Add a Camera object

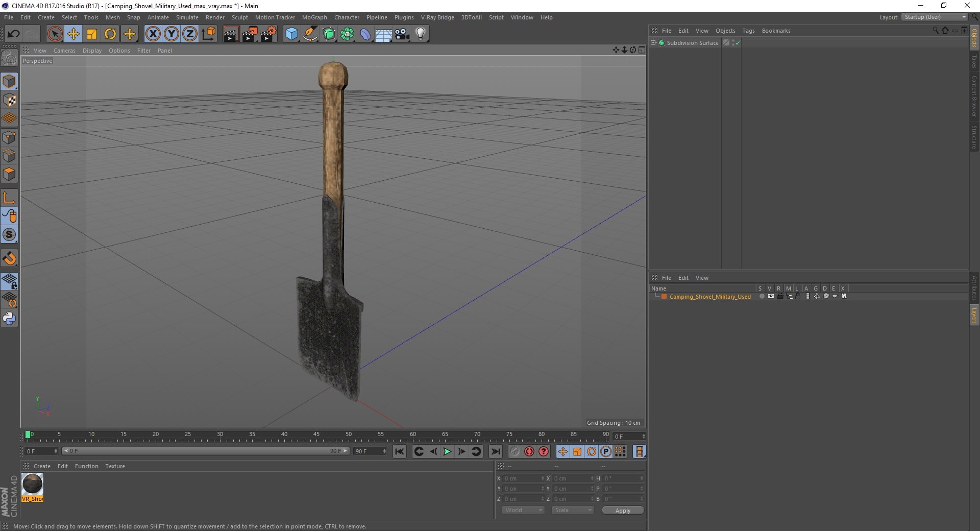[402, 34]
